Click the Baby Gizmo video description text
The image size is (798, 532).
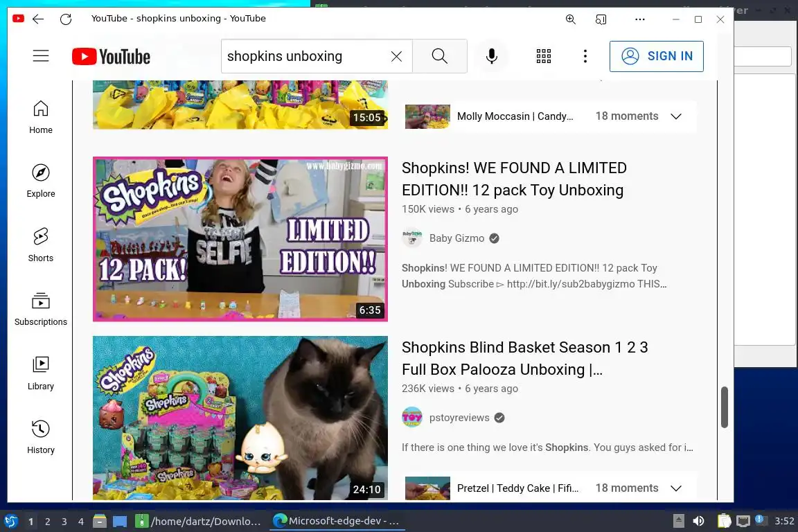click(534, 276)
